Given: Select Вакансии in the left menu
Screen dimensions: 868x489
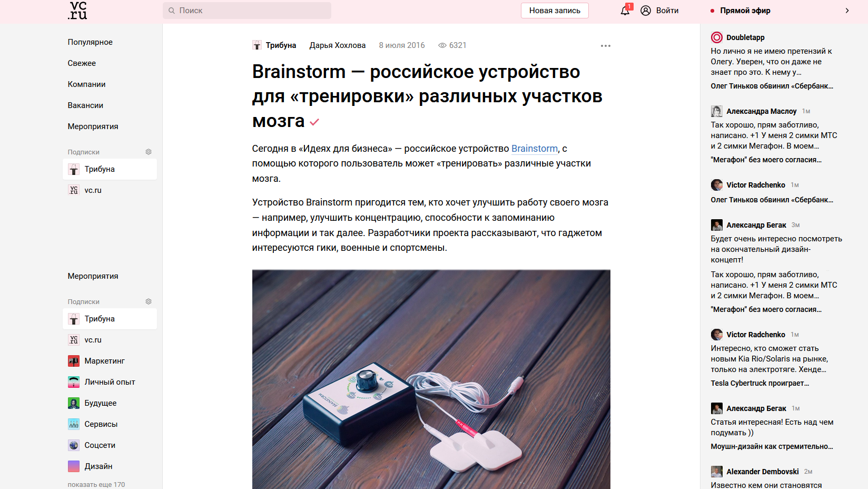Looking at the screenshot, I should coord(85,105).
